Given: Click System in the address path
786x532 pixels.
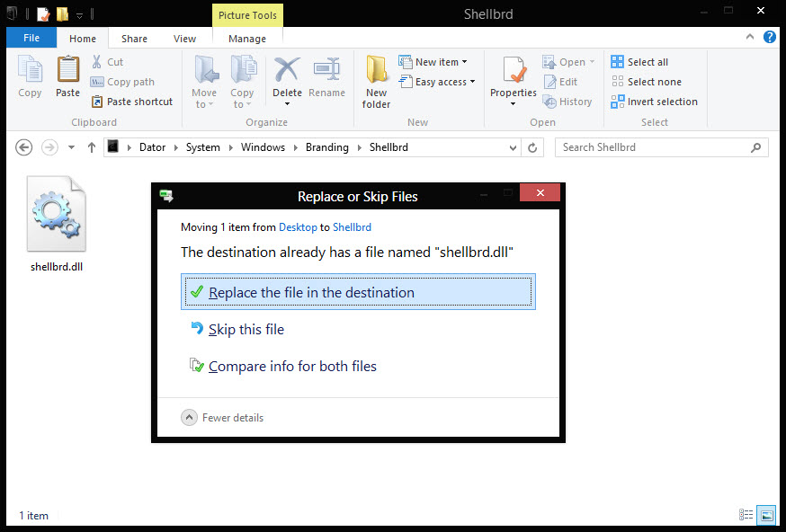Looking at the screenshot, I should 203,147.
